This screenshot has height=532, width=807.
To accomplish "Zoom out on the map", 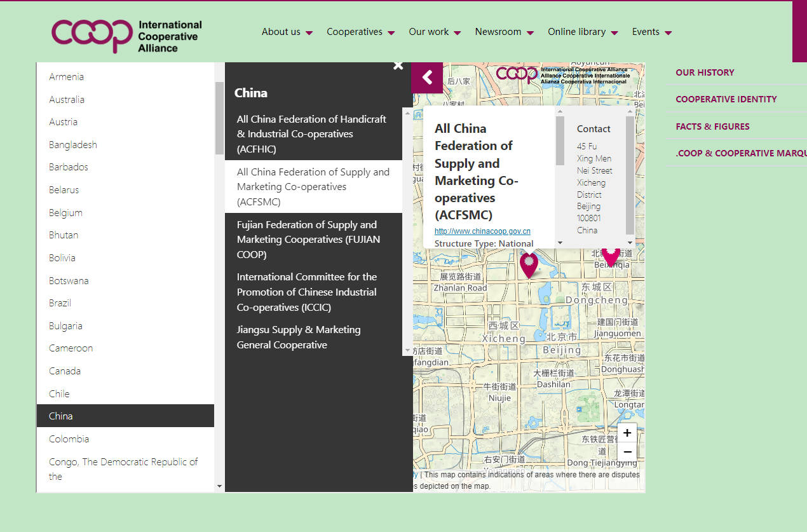I will [x=627, y=452].
